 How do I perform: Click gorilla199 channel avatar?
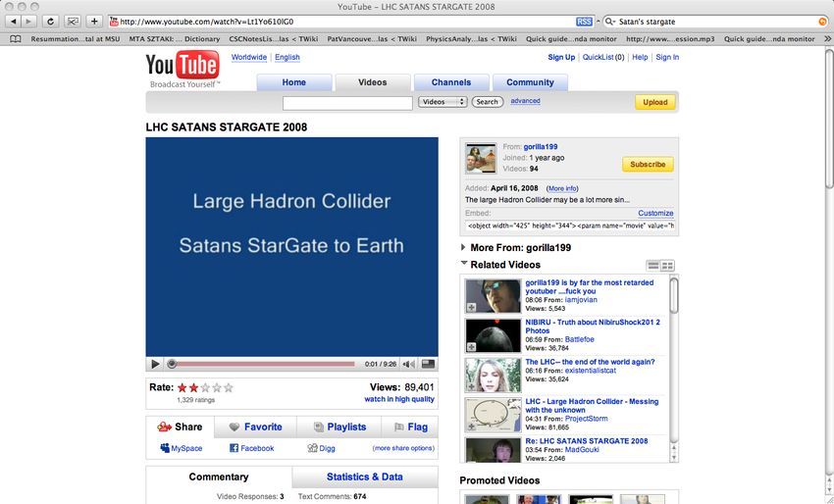(481, 158)
